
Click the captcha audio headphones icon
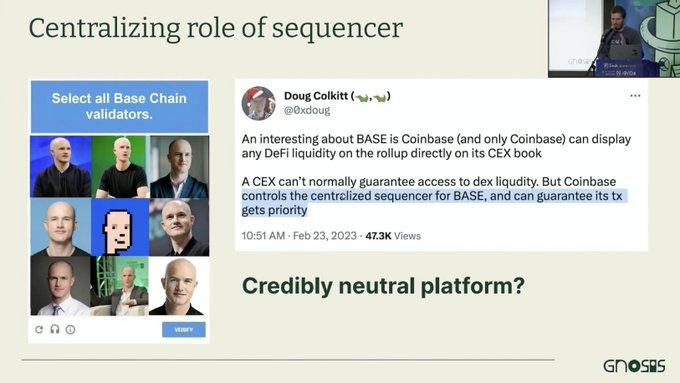[55, 329]
